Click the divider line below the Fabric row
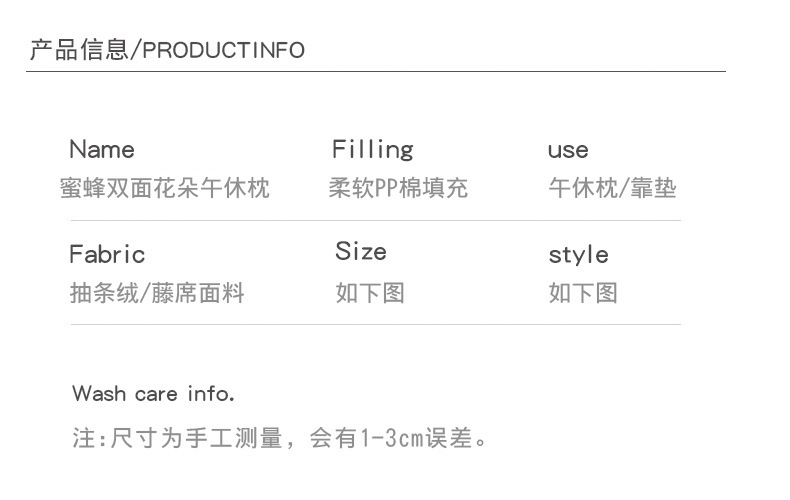 click(x=376, y=325)
